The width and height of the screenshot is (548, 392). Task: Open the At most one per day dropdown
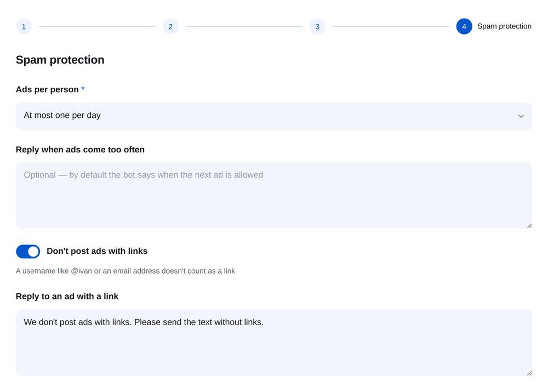click(274, 116)
